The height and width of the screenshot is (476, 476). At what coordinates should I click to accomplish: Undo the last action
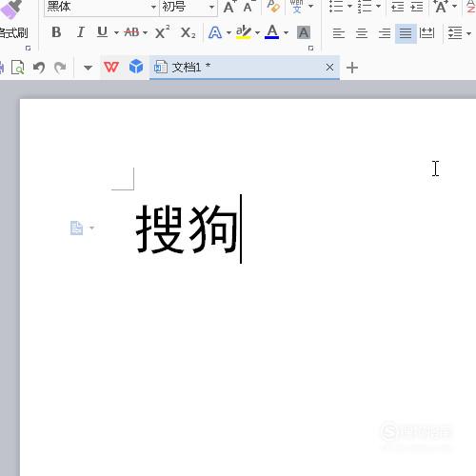pyautogui.click(x=39, y=68)
